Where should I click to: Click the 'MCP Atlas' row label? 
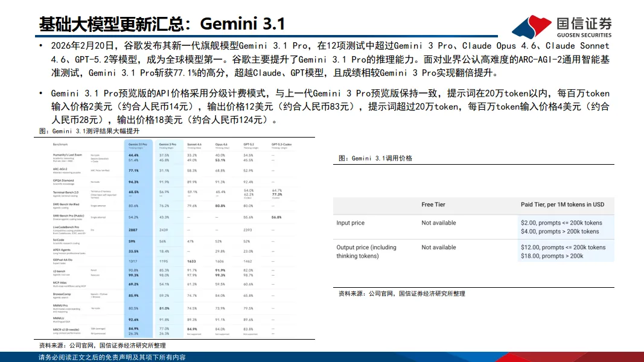pyautogui.click(x=60, y=282)
